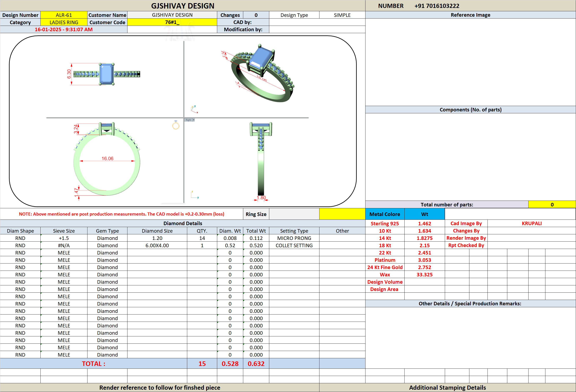Click the SIMPLE design type cell

(x=342, y=15)
